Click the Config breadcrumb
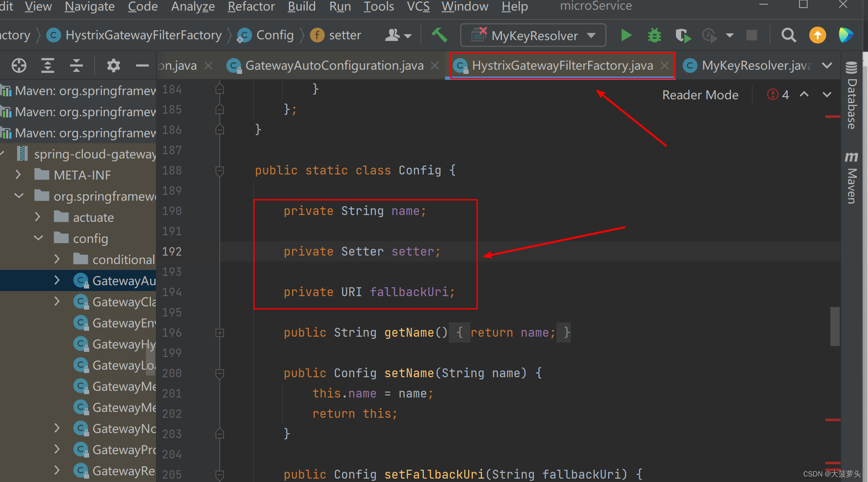Viewport: 868px width, 482px height. [x=266, y=35]
